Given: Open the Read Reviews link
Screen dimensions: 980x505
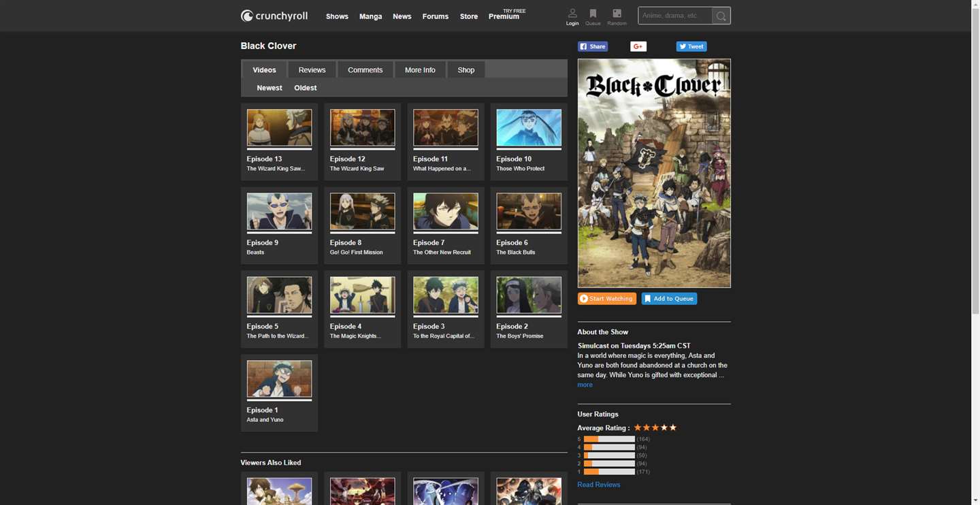Looking at the screenshot, I should point(598,485).
